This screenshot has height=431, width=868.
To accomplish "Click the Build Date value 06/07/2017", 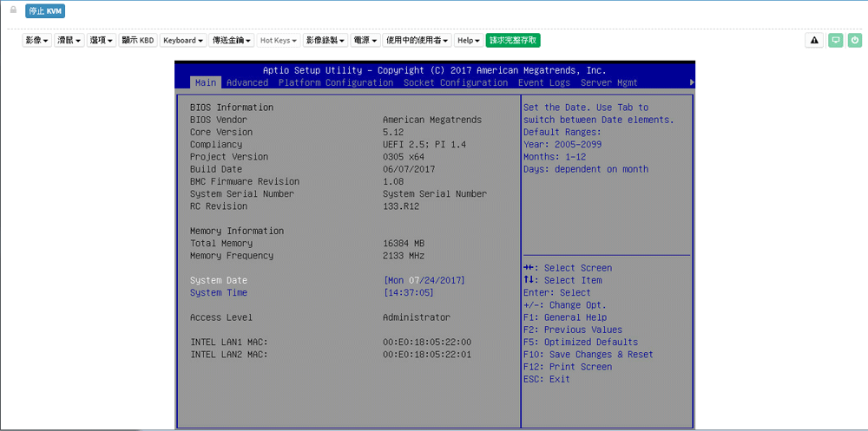I will click(409, 169).
